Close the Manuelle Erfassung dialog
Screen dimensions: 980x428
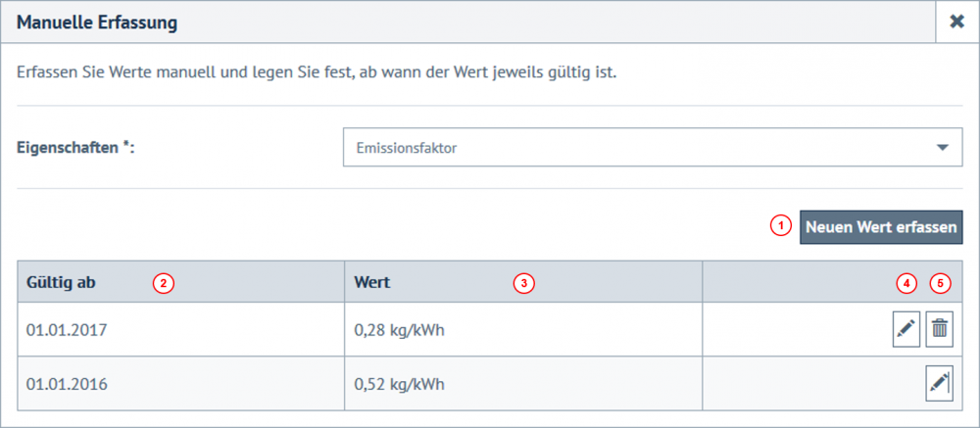pos(956,23)
